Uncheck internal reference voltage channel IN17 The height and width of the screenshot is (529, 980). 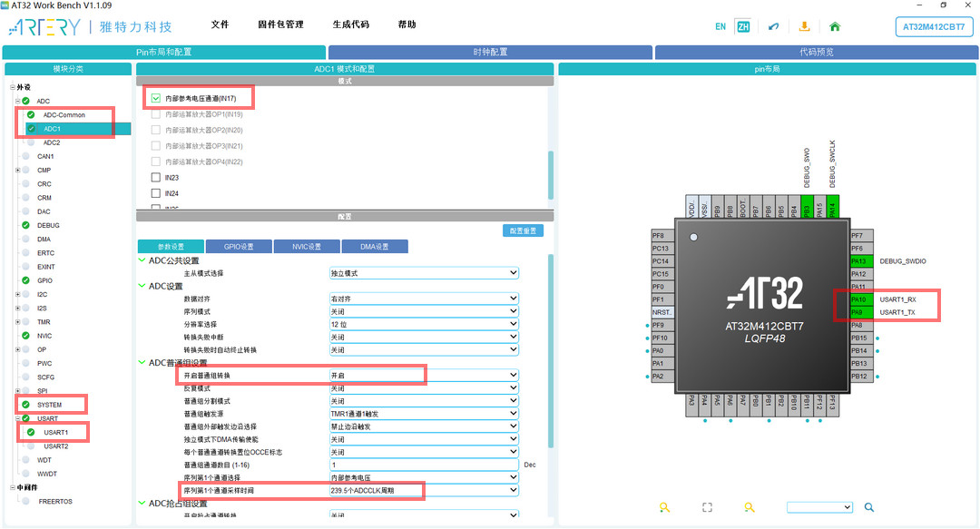click(x=156, y=98)
